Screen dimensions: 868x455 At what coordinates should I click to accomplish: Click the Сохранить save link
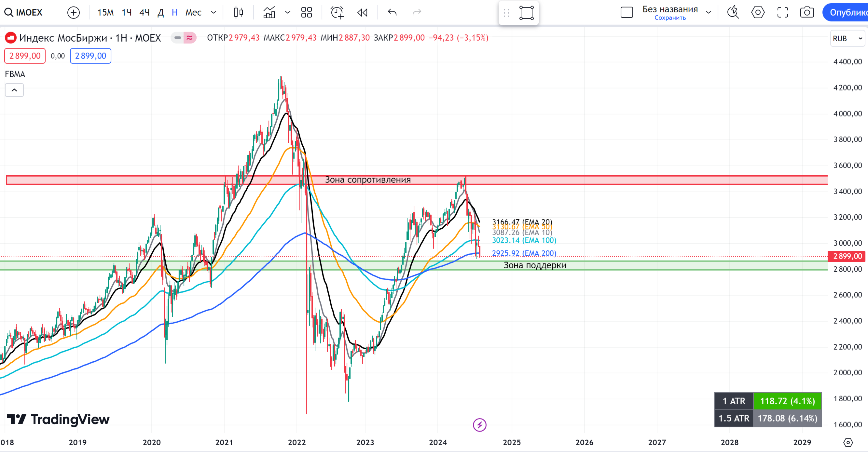click(670, 18)
